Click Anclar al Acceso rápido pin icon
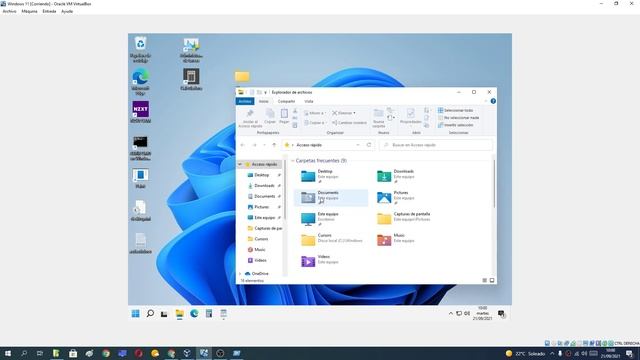640x360 pixels. (x=250, y=114)
